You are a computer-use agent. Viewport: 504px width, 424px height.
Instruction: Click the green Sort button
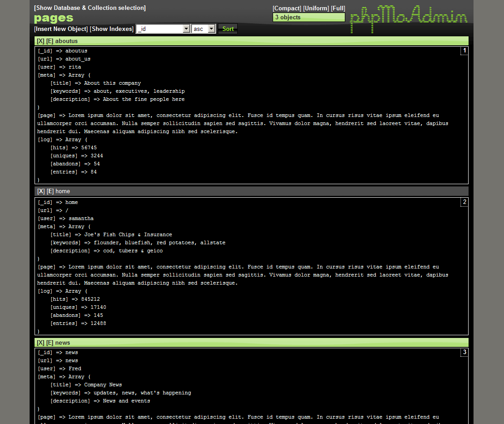(228, 29)
